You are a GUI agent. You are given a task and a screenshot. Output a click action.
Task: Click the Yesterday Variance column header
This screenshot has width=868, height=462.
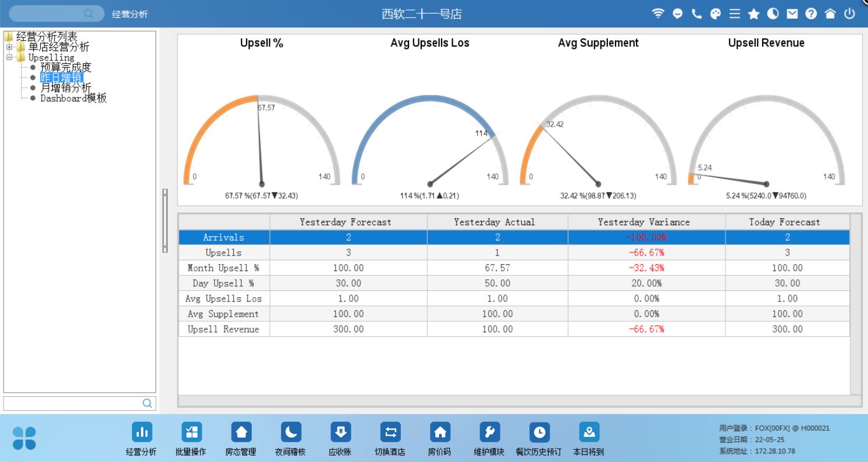coord(646,222)
